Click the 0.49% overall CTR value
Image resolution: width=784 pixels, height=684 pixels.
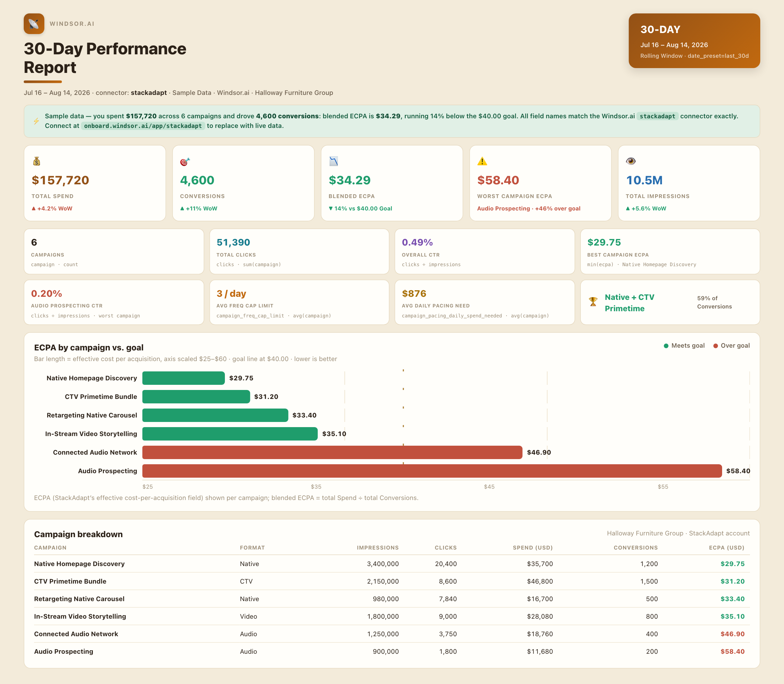(x=417, y=242)
